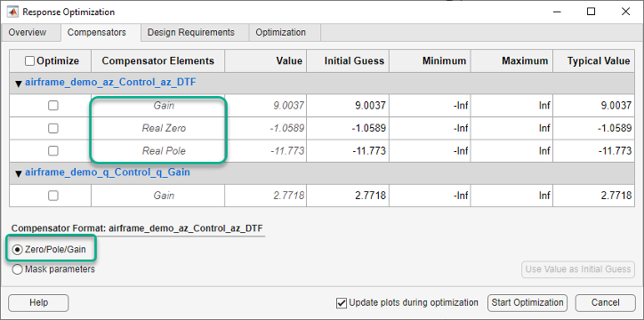The height and width of the screenshot is (320, 644).
Task: Check the Real Zero optimize checkbox
Action: coord(53,128)
